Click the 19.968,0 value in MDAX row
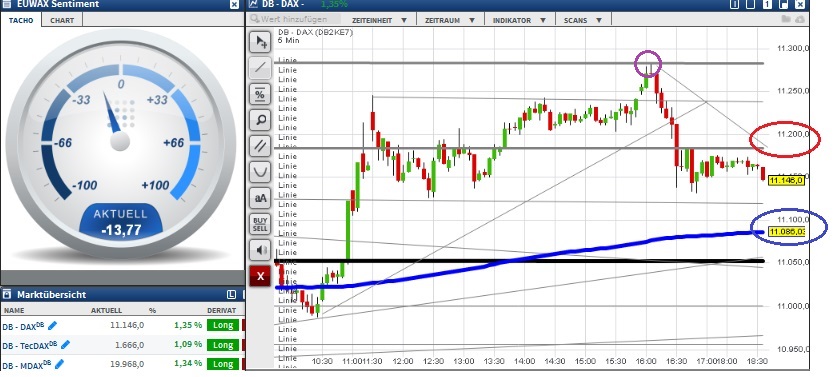 point(128,364)
